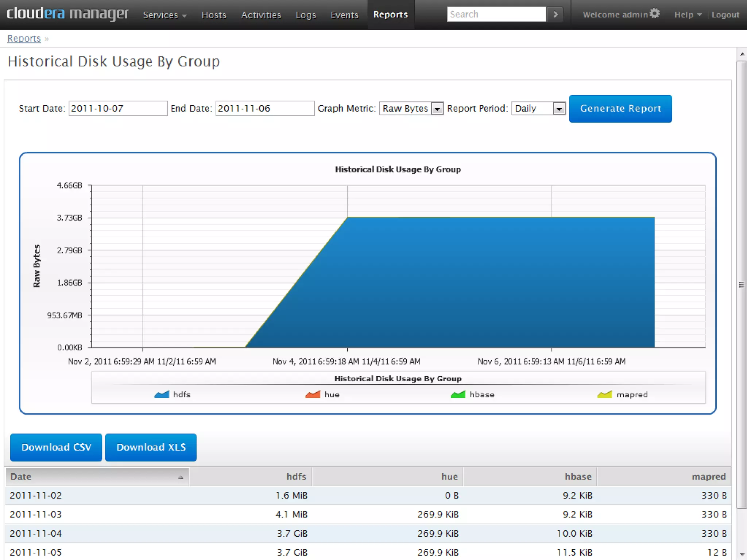Expand the Help menu
This screenshot has width=747, height=560.
pyautogui.click(x=688, y=15)
